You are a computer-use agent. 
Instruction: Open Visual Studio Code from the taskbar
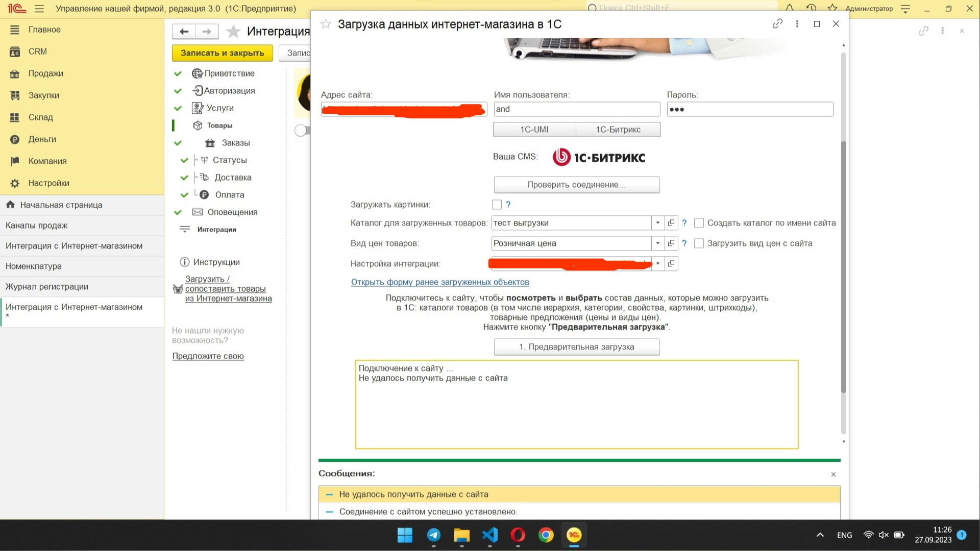[490, 535]
